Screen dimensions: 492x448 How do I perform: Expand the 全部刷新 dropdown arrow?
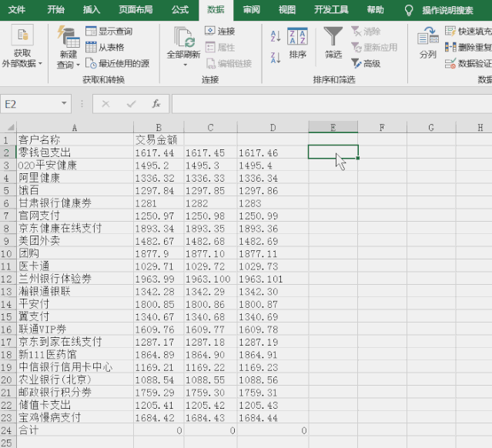(185, 65)
